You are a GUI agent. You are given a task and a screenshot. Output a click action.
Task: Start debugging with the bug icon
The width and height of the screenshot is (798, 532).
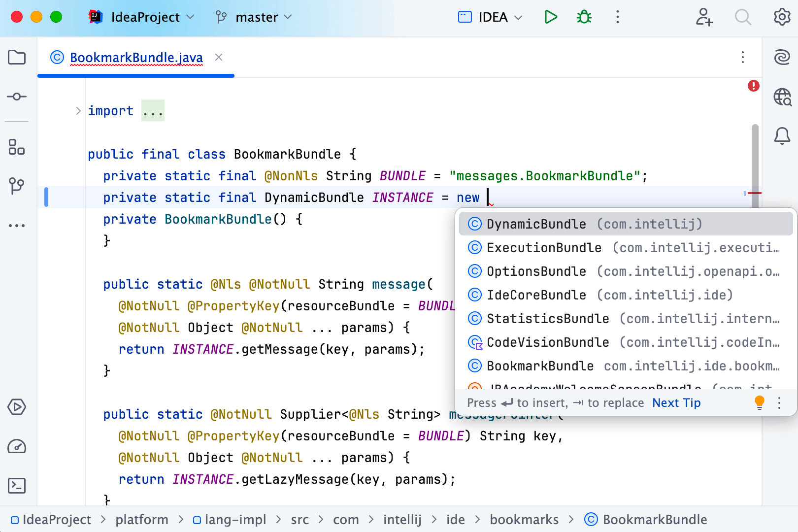coord(584,17)
